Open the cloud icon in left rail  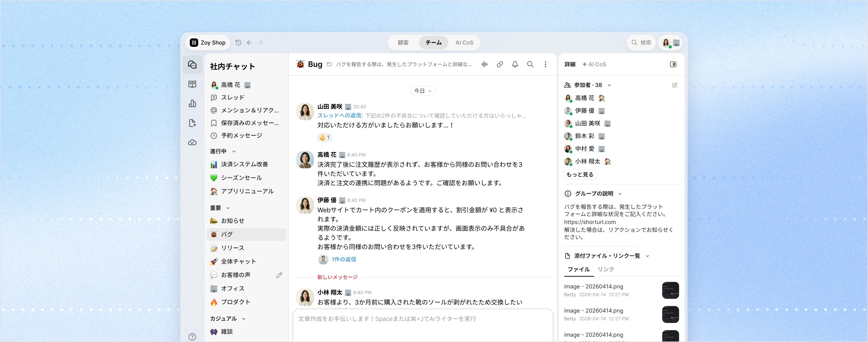pyautogui.click(x=192, y=142)
